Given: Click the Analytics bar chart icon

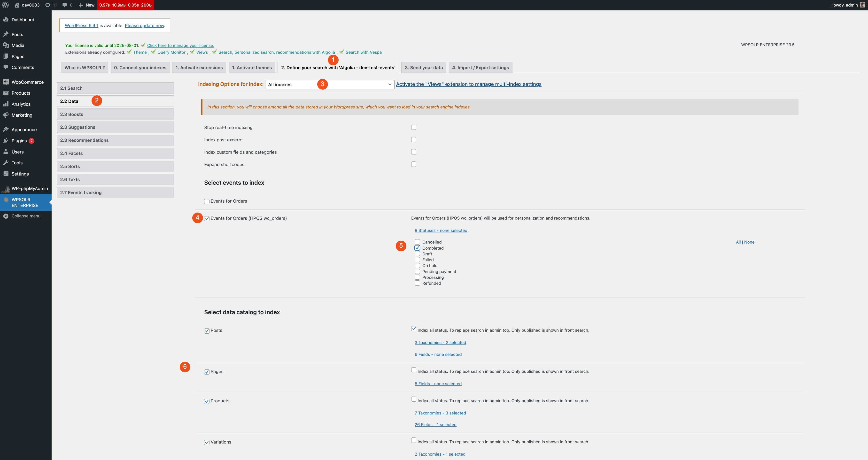Looking at the screenshot, I should [6, 104].
